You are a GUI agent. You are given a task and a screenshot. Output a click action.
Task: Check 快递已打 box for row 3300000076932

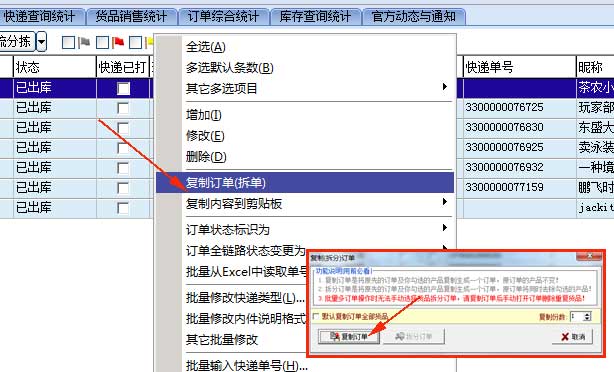pos(123,168)
